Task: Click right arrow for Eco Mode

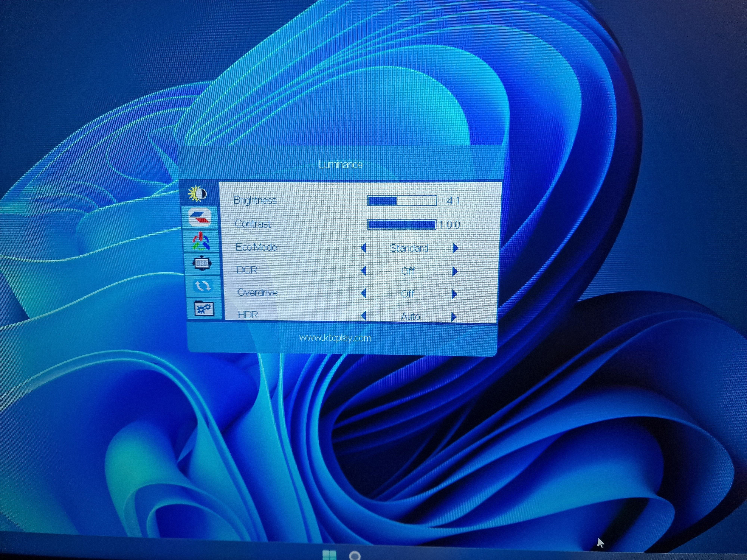Action: coord(455,248)
